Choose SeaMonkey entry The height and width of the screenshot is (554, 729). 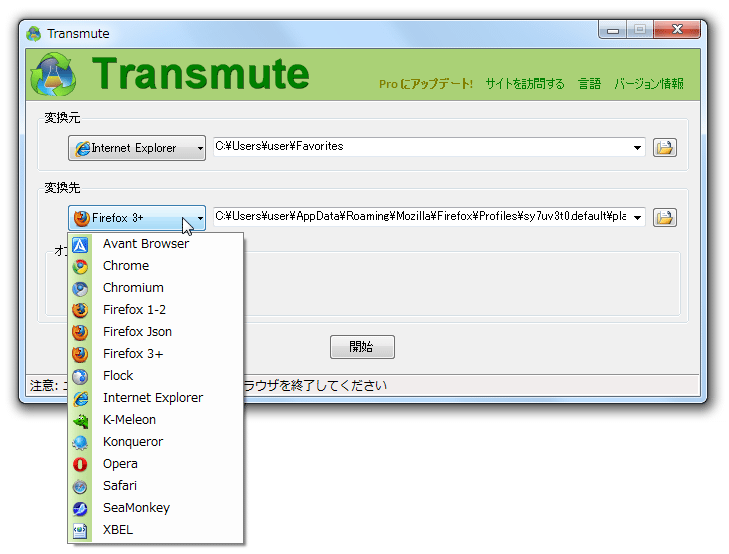[156, 508]
